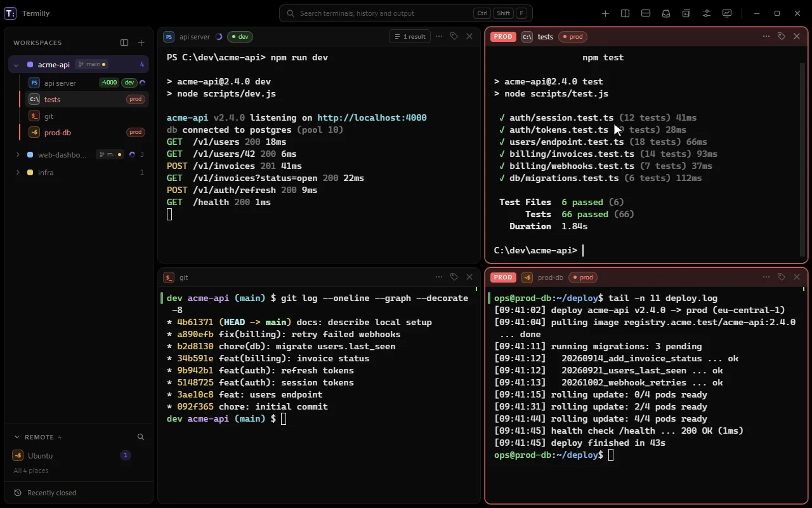Click the recently closed clock icon
The width and height of the screenshot is (812, 508).
tap(18, 493)
